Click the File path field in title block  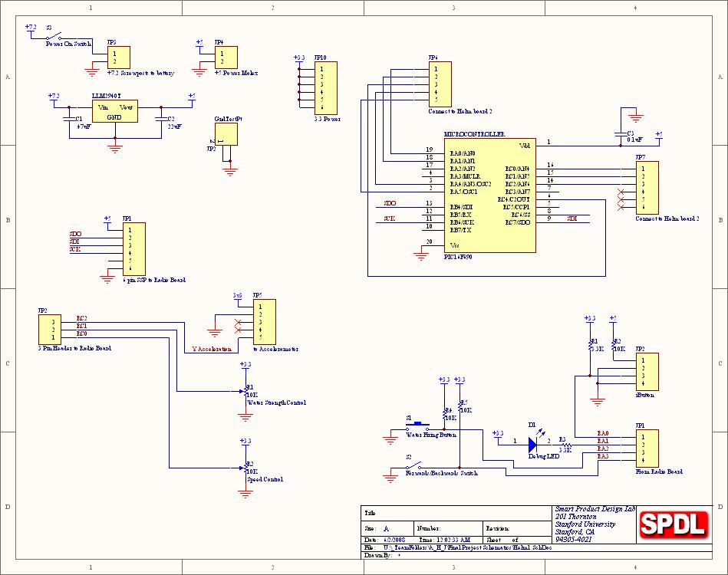click(460, 548)
